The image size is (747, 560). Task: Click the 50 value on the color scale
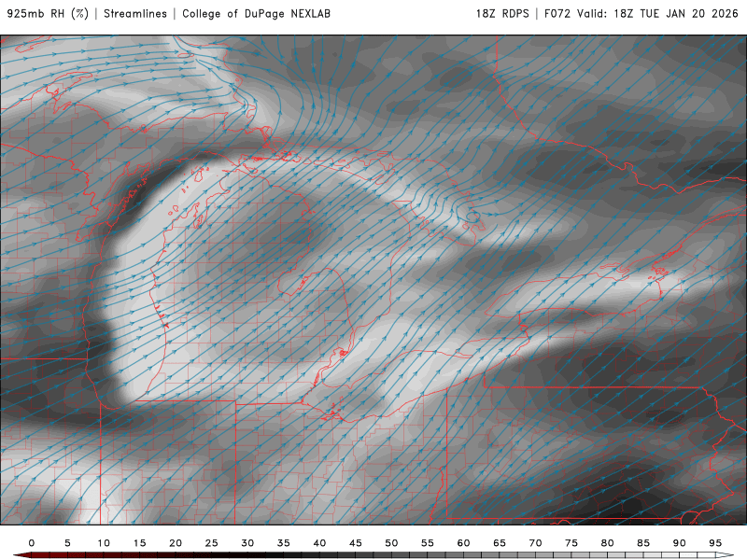(x=391, y=543)
